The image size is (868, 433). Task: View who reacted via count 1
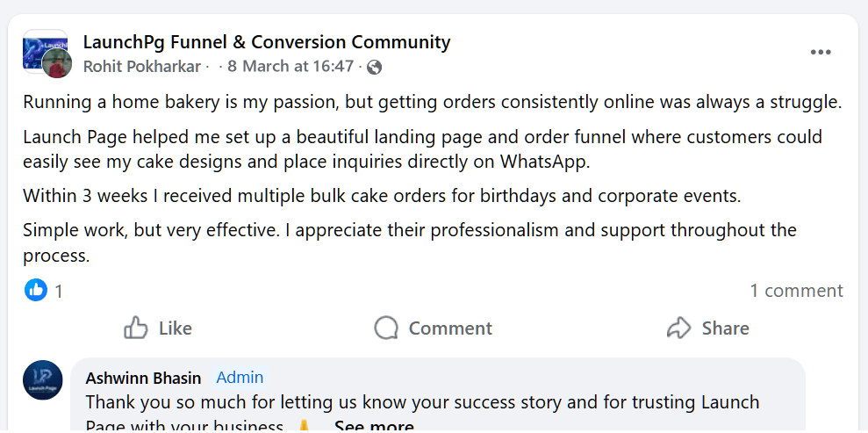[59, 291]
